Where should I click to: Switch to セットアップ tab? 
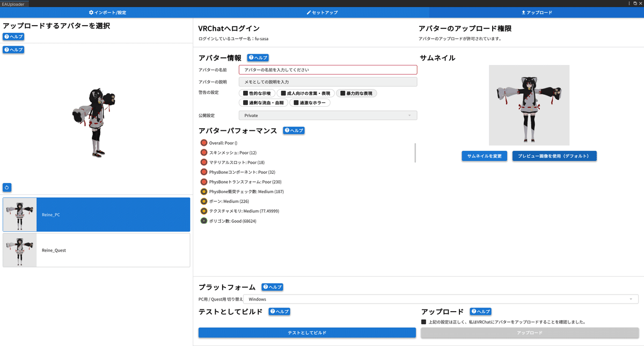[x=322, y=12]
